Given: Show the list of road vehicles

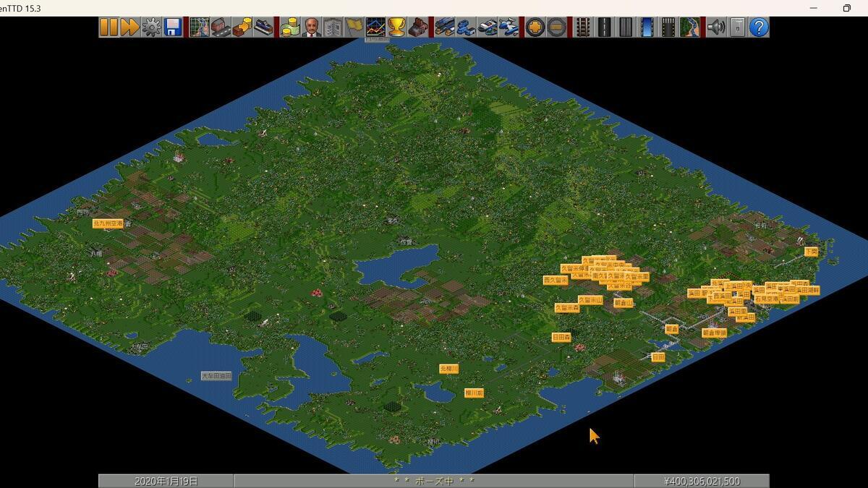Looking at the screenshot, I should pos(466,27).
